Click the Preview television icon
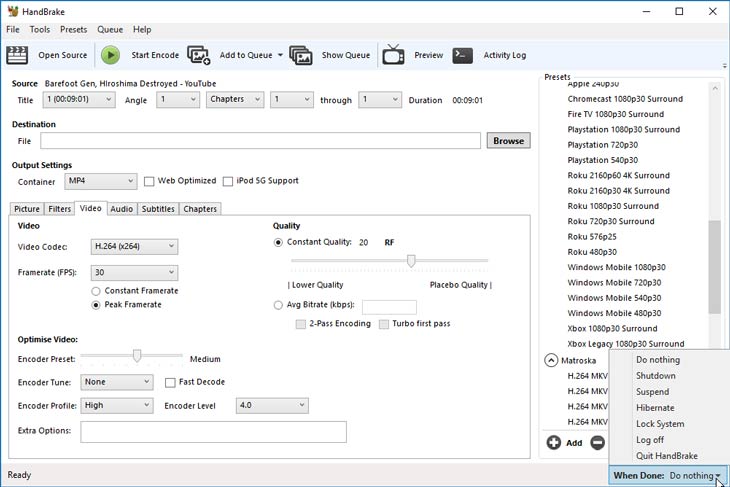The image size is (730, 487). tap(393, 54)
